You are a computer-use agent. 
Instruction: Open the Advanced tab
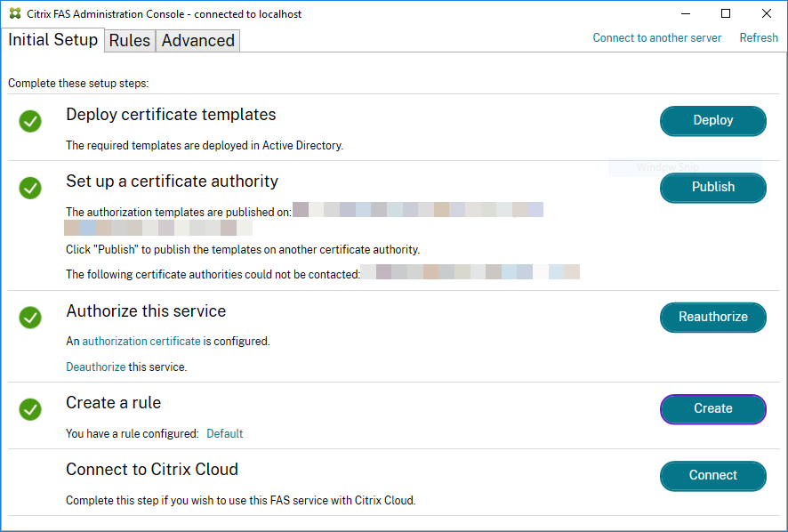[198, 41]
